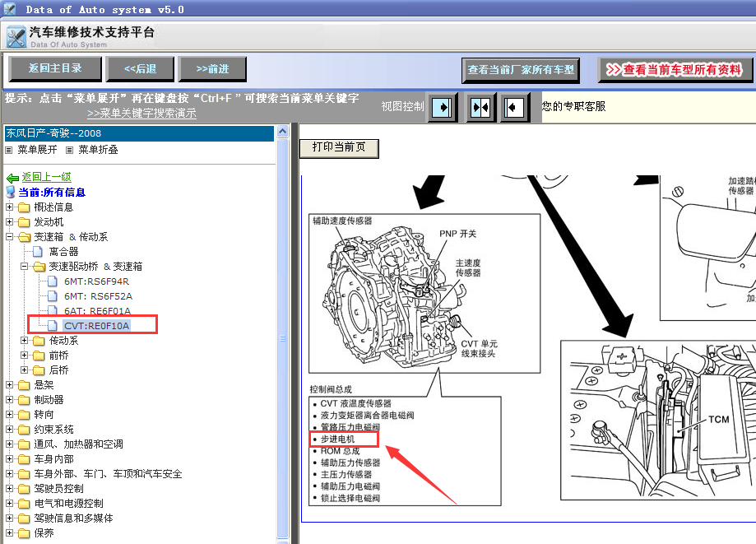The height and width of the screenshot is (544, 756).
Task: Expand the 概述信息 tree node
Action: pyautogui.click(x=9, y=207)
